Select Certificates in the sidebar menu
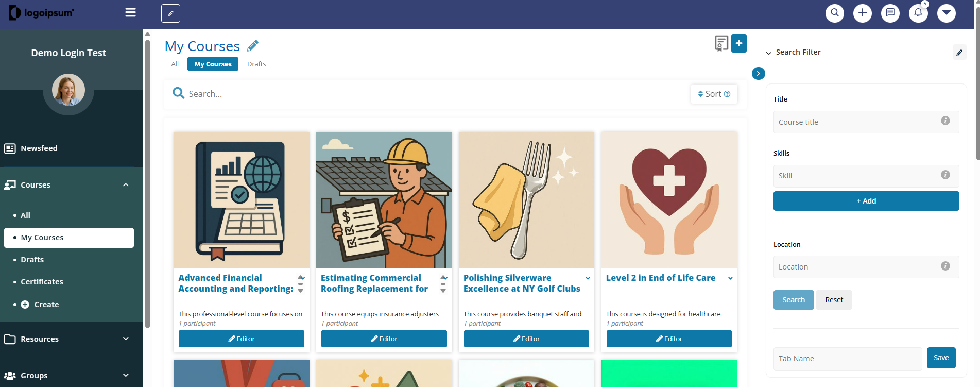 pos(42,282)
